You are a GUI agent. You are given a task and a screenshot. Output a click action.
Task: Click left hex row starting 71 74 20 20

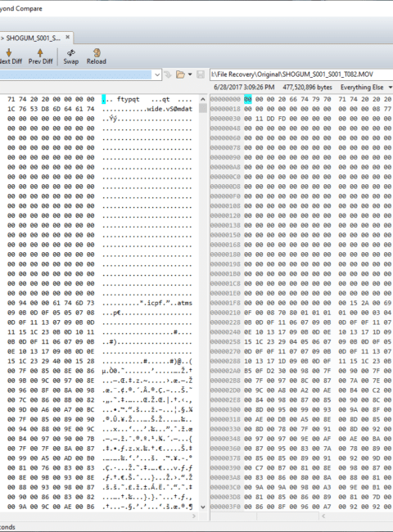[51, 99]
